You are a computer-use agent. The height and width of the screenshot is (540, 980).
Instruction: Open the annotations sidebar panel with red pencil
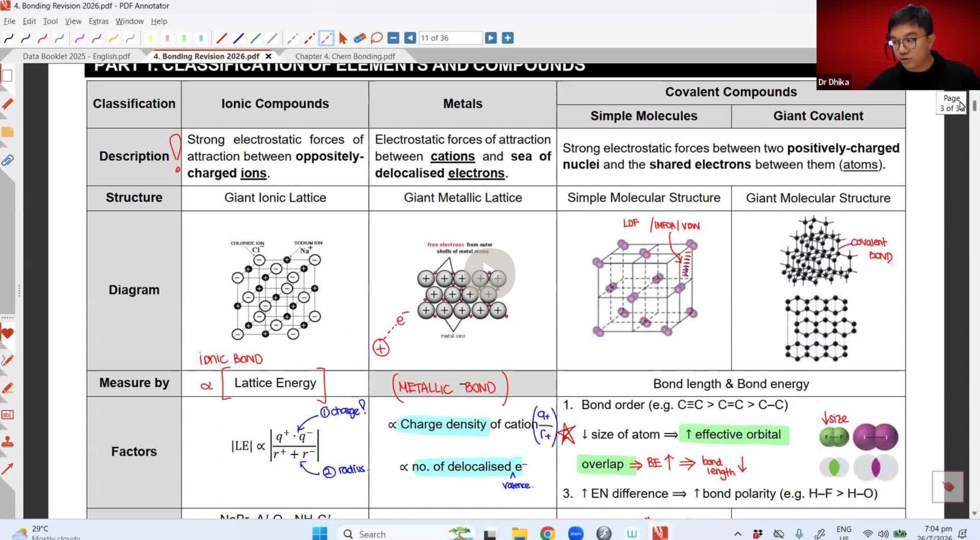tap(7, 104)
